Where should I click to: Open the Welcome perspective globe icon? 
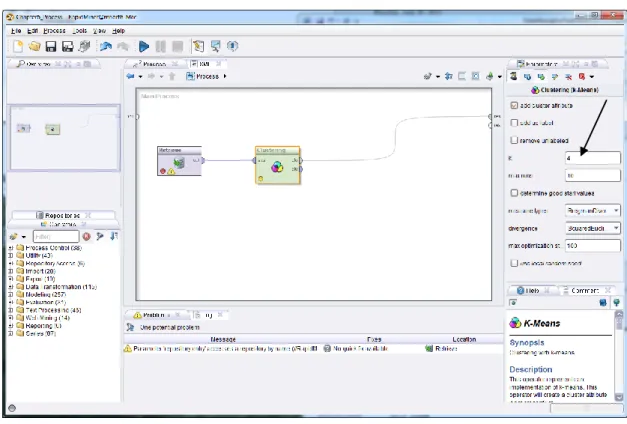[232, 46]
